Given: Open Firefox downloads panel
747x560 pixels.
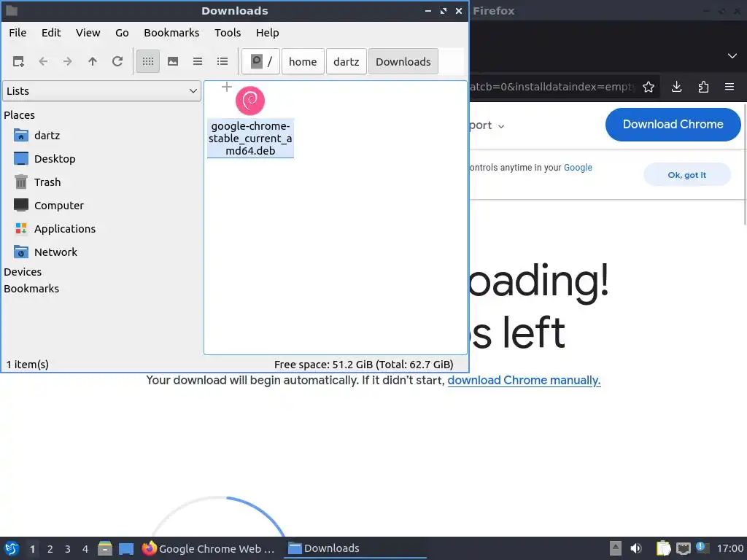Looking at the screenshot, I should pos(676,87).
